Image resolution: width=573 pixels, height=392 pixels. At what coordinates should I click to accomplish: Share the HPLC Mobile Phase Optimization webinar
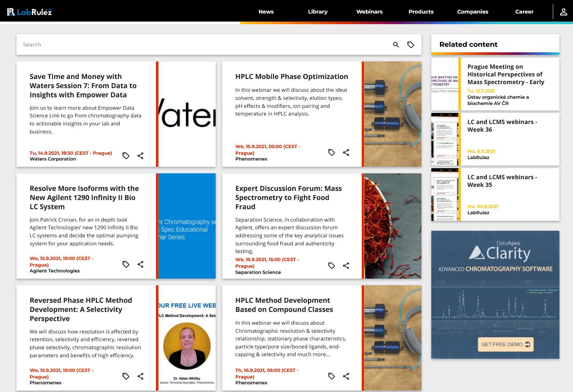pyautogui.click(x=346, y=152)
